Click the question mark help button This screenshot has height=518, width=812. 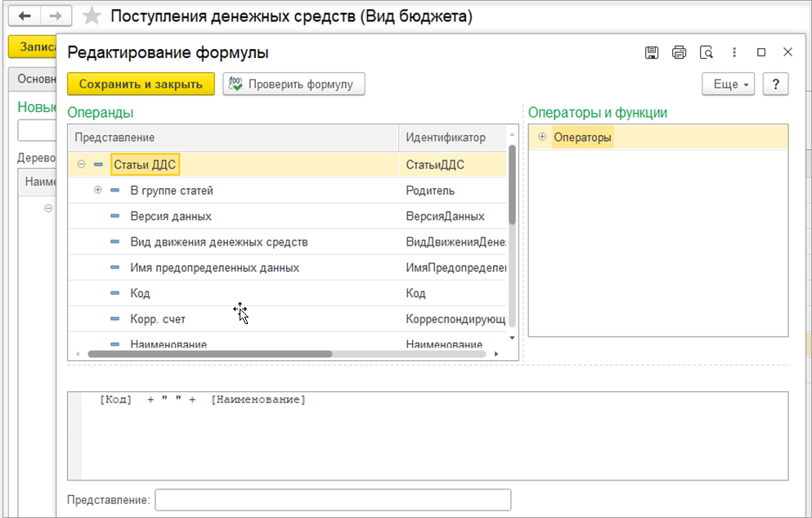point(774,84)
